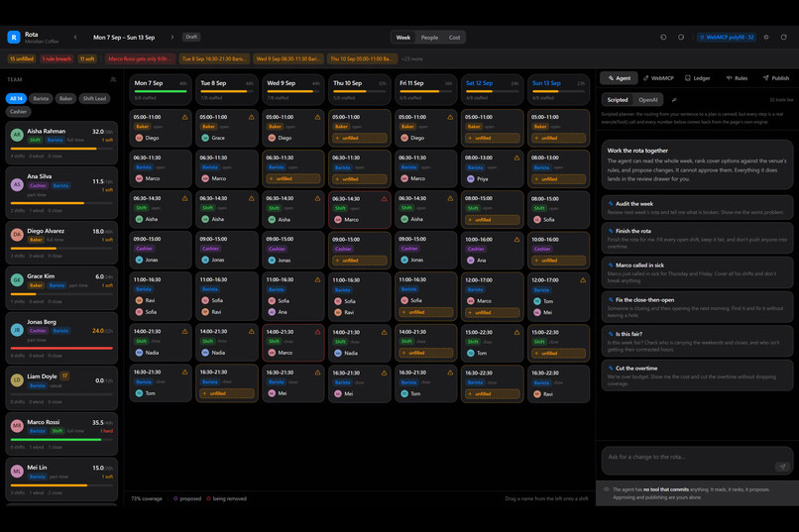Click red warning icon on Wednesday 14:00–21:30 shift
This screenshot has height=532, width=799.
(317, 332)
